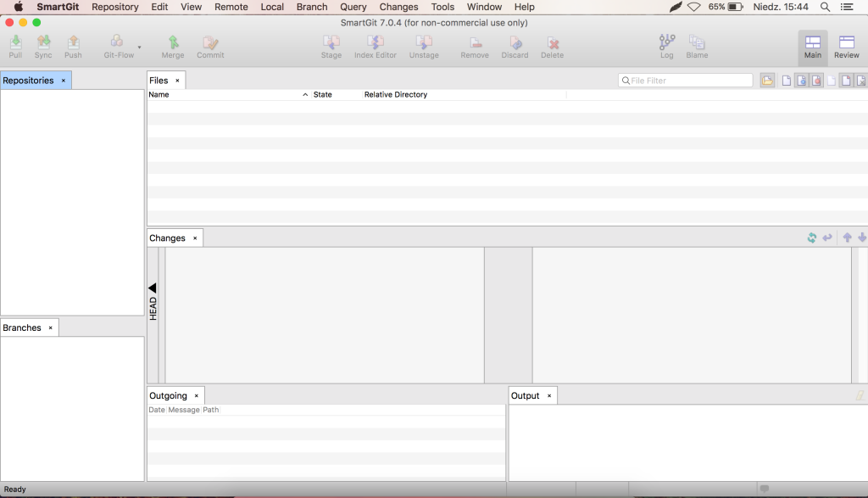The image size is (868, 498).
Task: Toggle the plain-document file filter icon
Action: pos(786,81)
